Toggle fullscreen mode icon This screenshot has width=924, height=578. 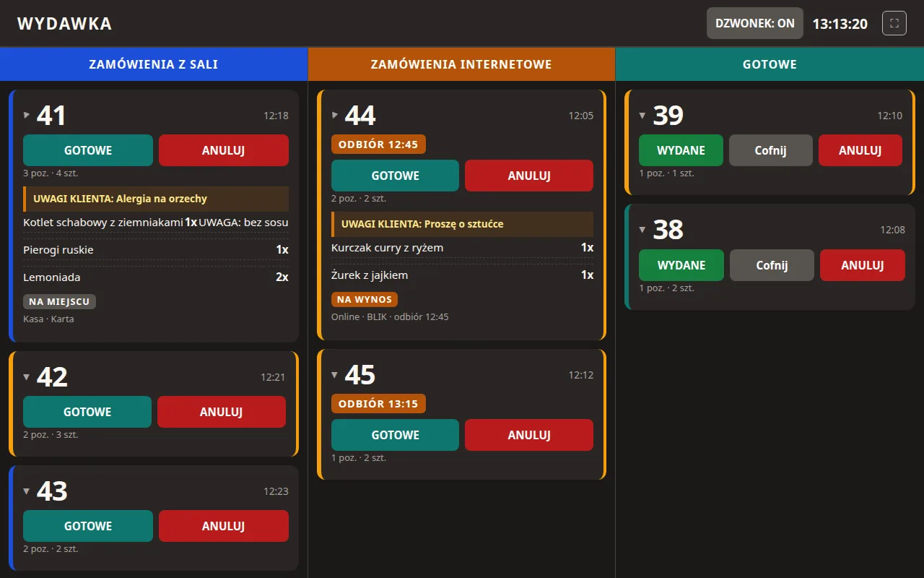894,23
